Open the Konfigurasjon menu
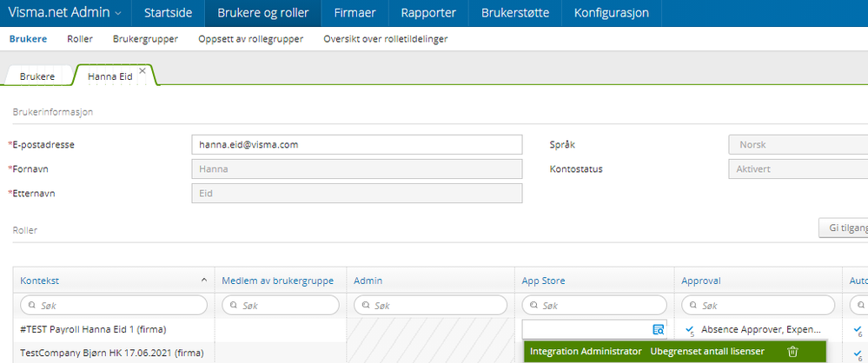The image size is (868, 363). tap(611, 13)
